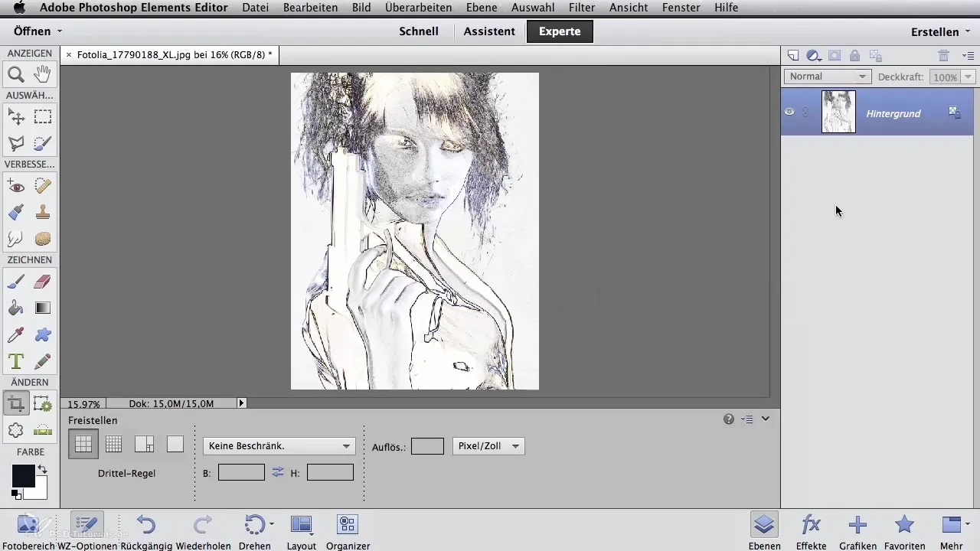Select the Crop tool under Ändern
This screenshot has height=551, width=980.
[16, 403]
